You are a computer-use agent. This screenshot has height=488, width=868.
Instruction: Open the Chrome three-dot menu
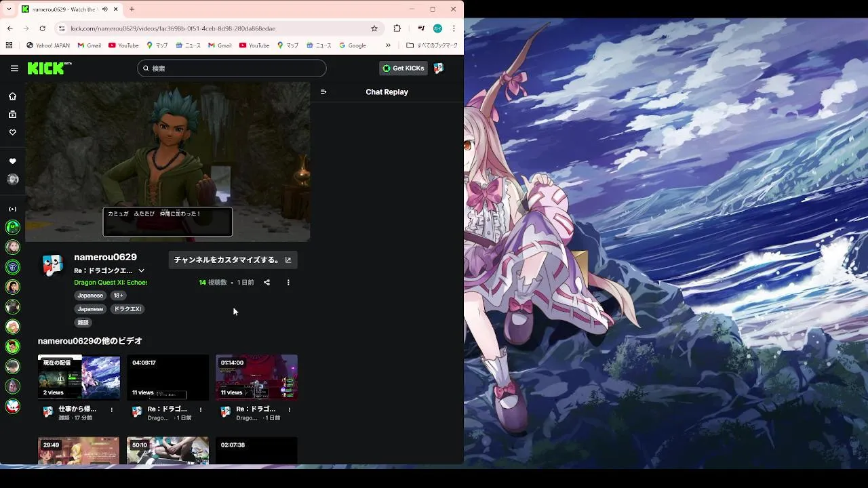click(454, 28)
